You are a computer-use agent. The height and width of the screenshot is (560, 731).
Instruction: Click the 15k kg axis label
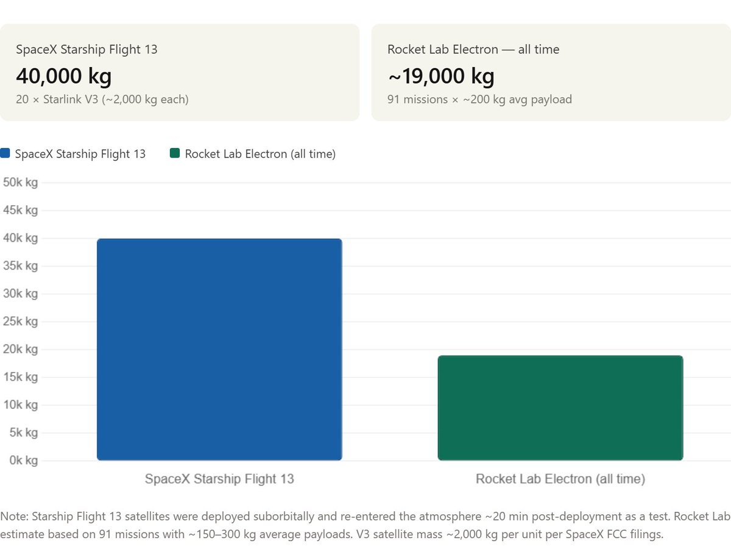[19, 377]
